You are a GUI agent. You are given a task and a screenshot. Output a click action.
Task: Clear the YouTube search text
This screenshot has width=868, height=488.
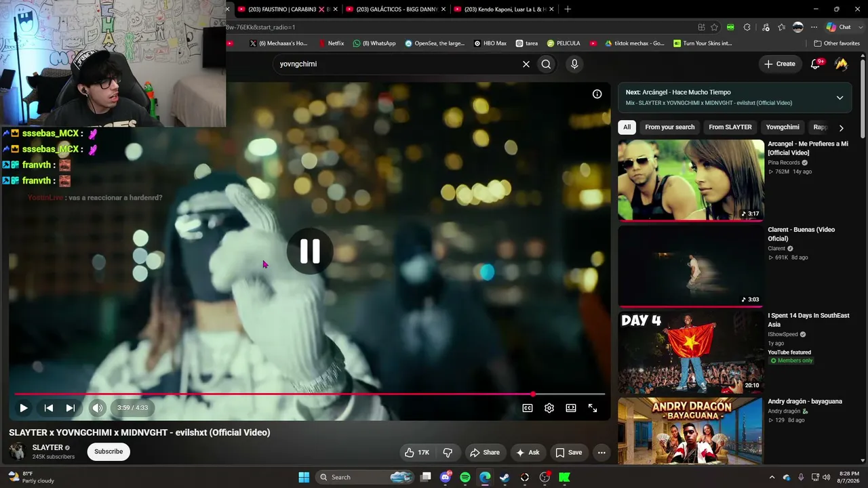pyautogui.click(x=526, y=64)
